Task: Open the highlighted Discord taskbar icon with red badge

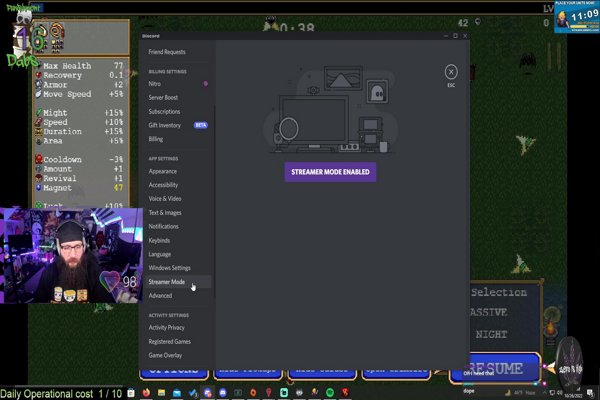Action: click(x=208, y=393)
